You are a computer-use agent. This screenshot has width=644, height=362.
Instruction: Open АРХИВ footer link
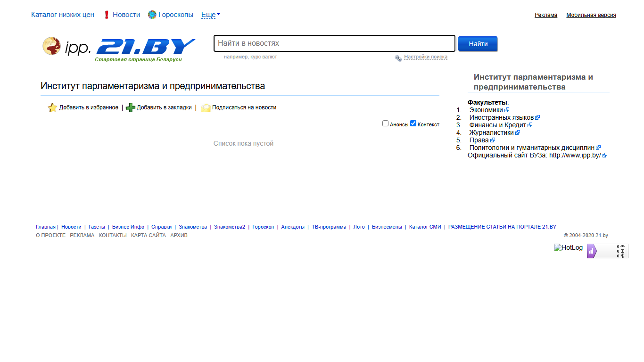click(179, 235)
